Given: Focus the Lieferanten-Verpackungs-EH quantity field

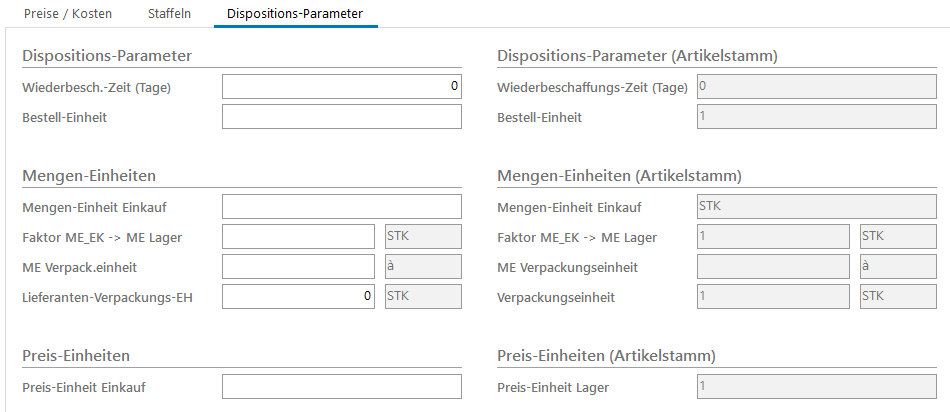Looking at the screenshot, I should pyautogui.click(x=298, y=297).
